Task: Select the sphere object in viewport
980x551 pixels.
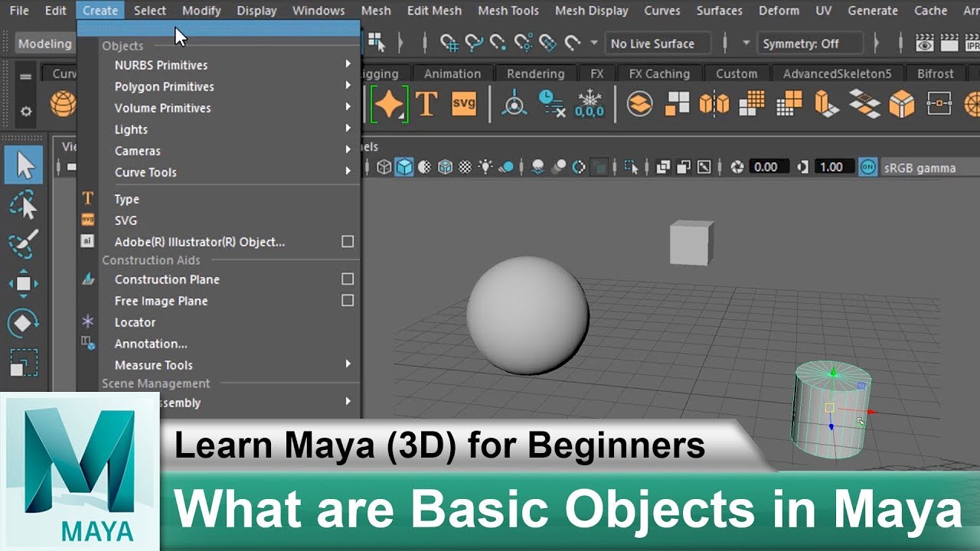Action: tap(528, 316)
